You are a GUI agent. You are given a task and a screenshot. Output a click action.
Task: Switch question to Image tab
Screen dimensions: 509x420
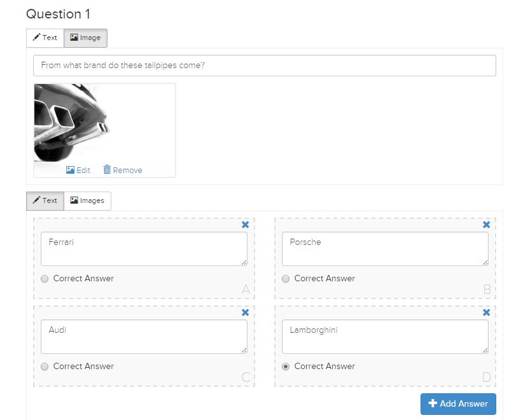coord(85,38)
